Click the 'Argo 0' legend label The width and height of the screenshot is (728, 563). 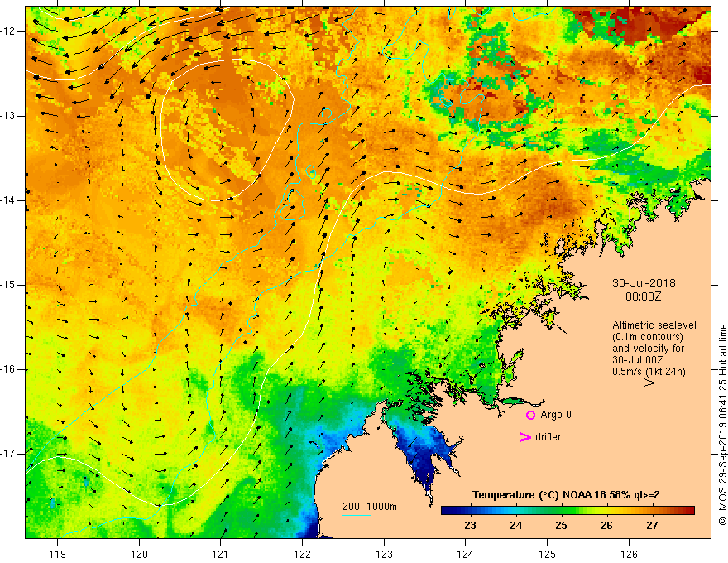[x=556, y=415]
